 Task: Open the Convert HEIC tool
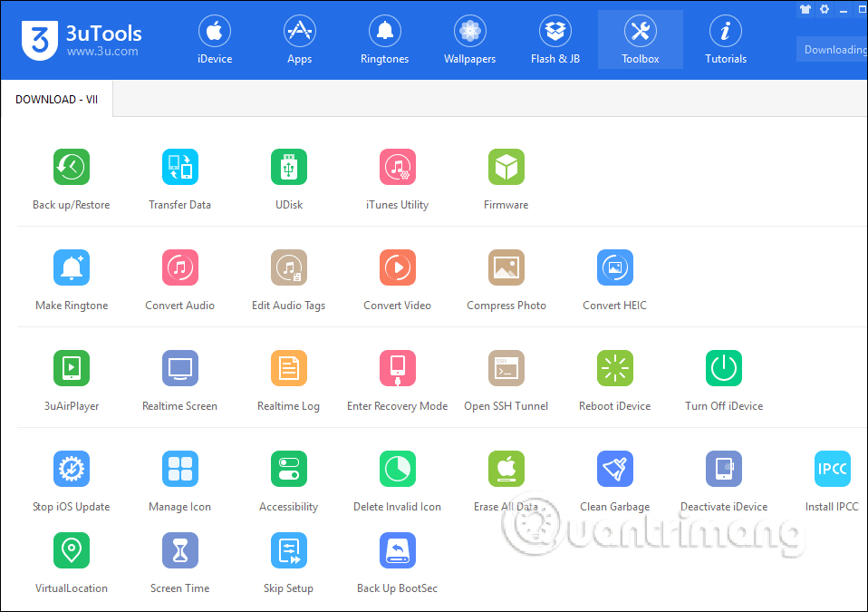point(615,267)
